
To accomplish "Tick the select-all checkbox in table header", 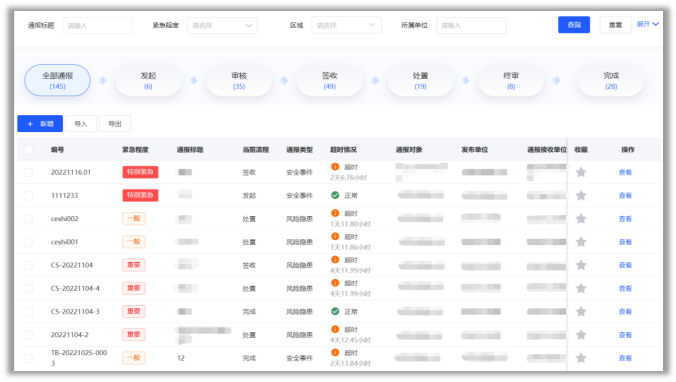I will click(28, 150).
